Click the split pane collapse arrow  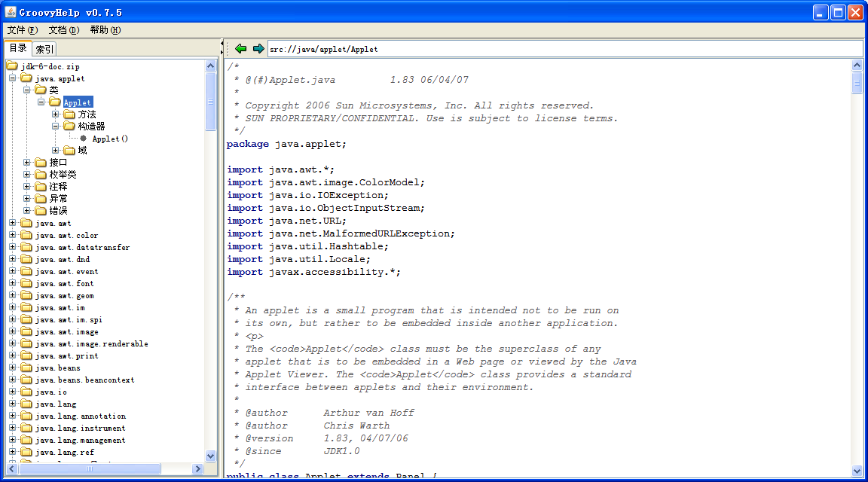point(222,44)
